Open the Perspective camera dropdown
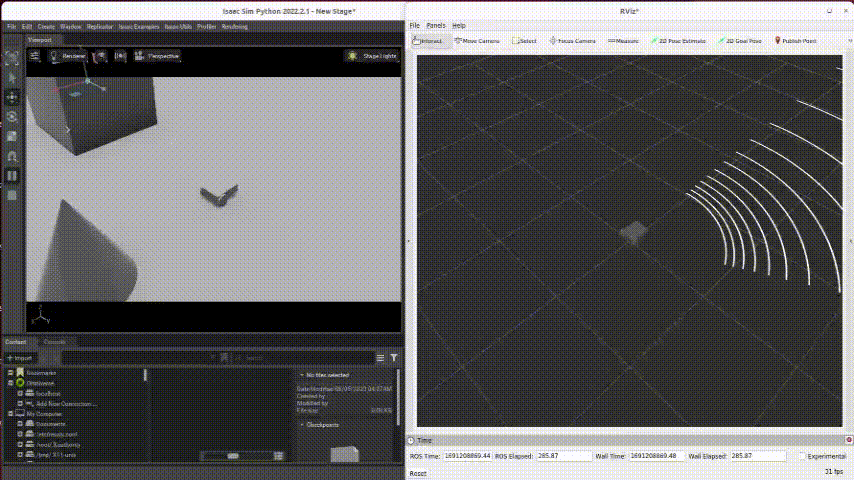 [157, 56]
